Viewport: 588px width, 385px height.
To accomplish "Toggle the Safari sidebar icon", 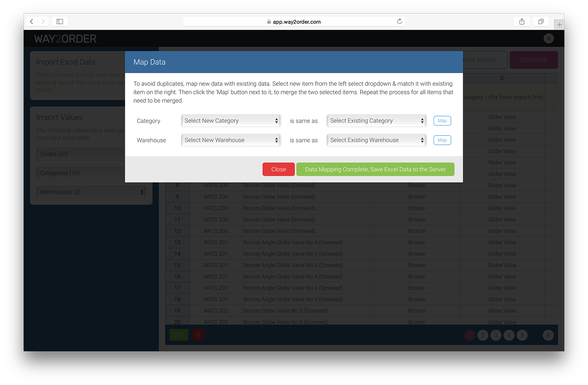I will pos(60,22).
